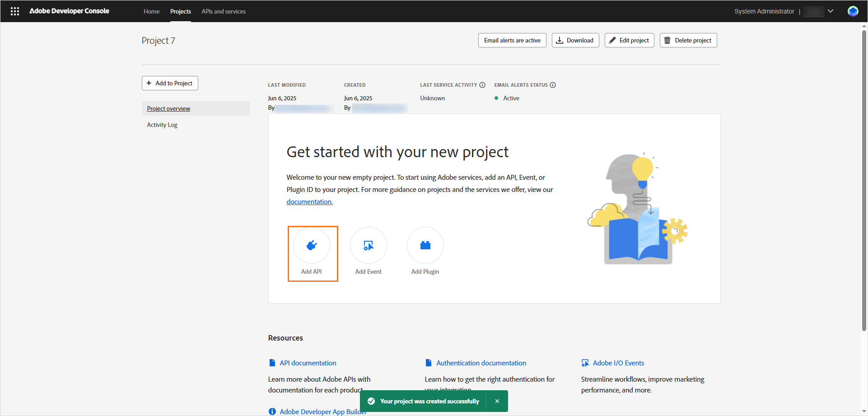Show info for Email Alerts Status
Viewport: 868px width, 416px height.
[553, 85]
